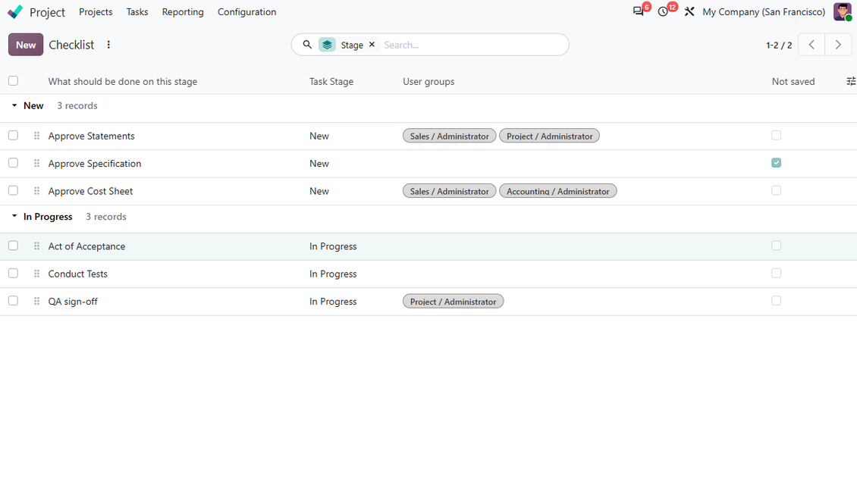Viewport: 857px width, 504px height.
Task: Grab the drag handle for Approve Specification
Action: click(36, 163)
